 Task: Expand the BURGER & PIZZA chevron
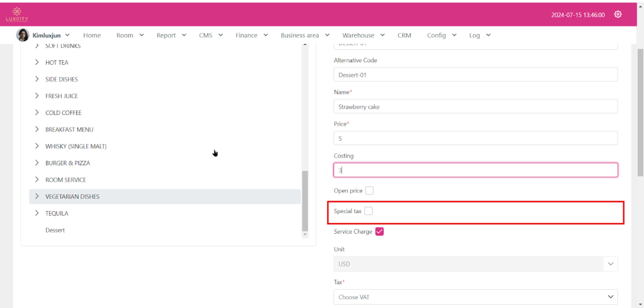(37, 163)
